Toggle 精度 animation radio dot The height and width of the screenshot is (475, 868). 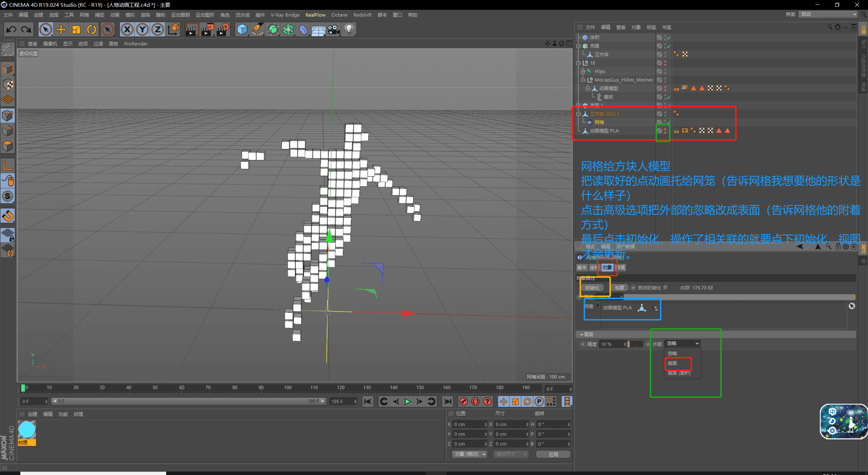point(583,344)
